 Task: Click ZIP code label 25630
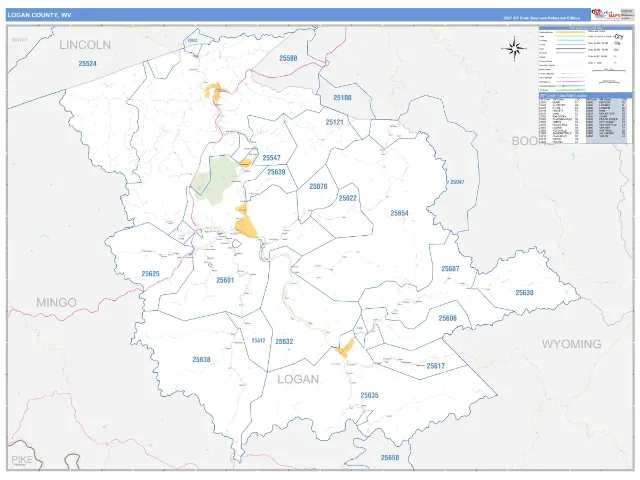524,293
